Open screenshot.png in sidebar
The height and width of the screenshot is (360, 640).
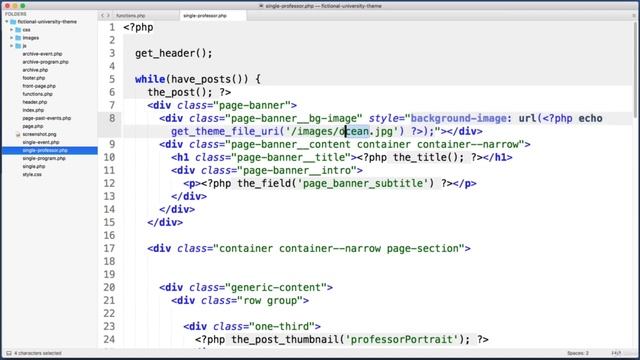[39, 134]
